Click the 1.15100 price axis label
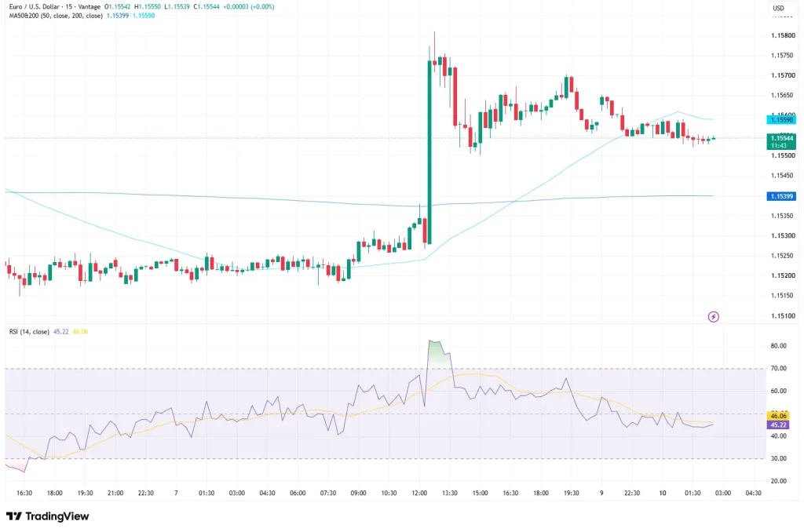804x532 pixels. [x=783, y=315]
